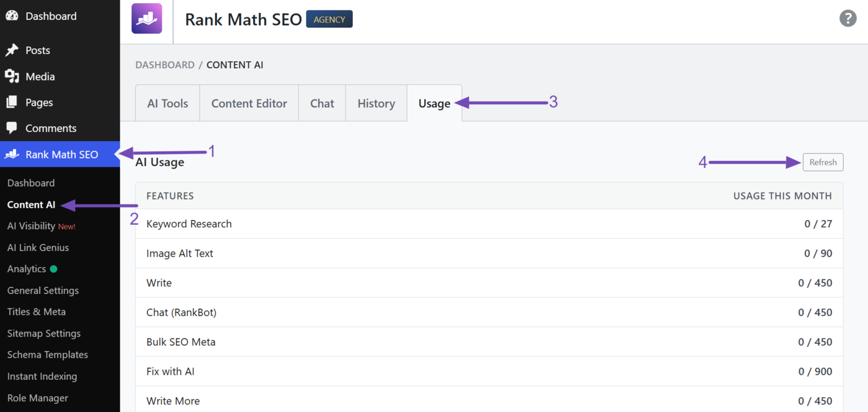Open Schema Templates submenu
This screenshot has height=412, width=868.
(x=48, y=354)
